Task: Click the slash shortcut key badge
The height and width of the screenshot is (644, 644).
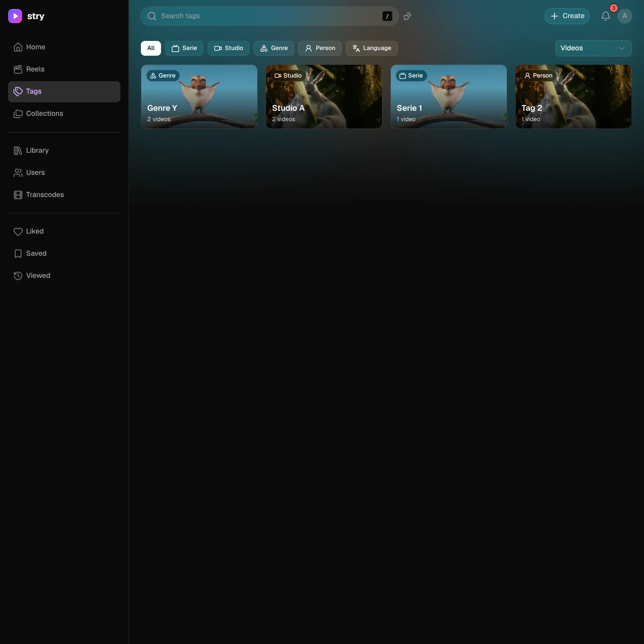Action: click(387, 16)
